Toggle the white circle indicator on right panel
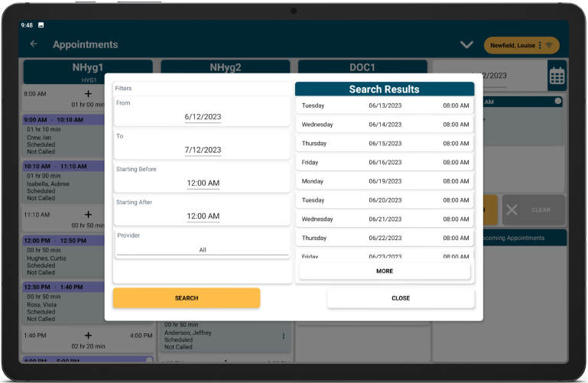 (x=557, y=101)
